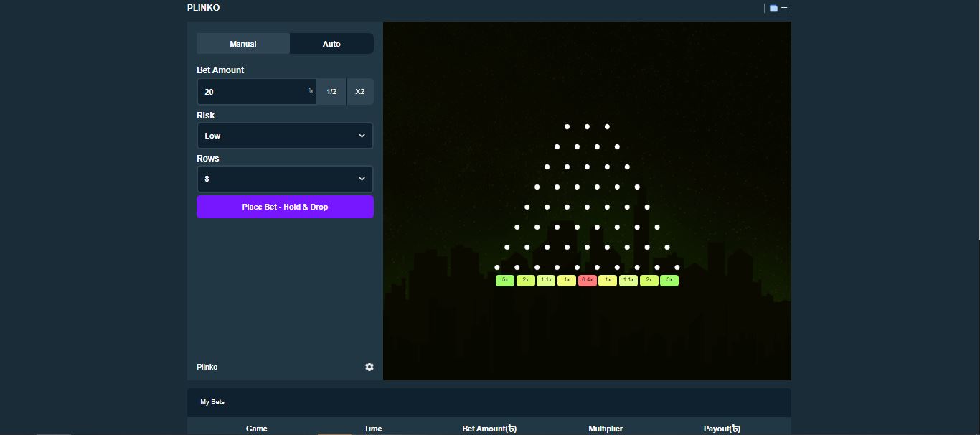Select the leftmost green 5x multiplier slot
980x435 pixels.
(x=505, y=280)
